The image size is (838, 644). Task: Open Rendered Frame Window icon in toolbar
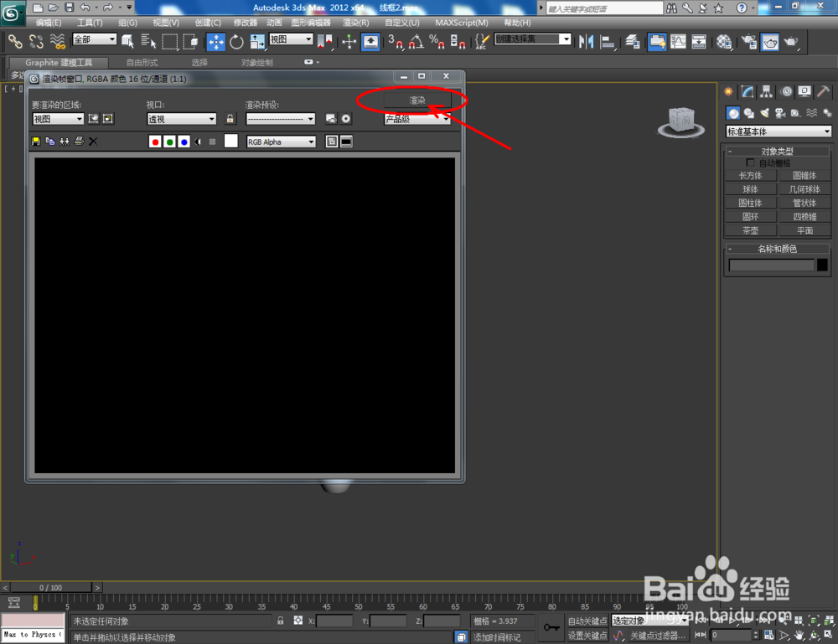(x=770, y=41)
